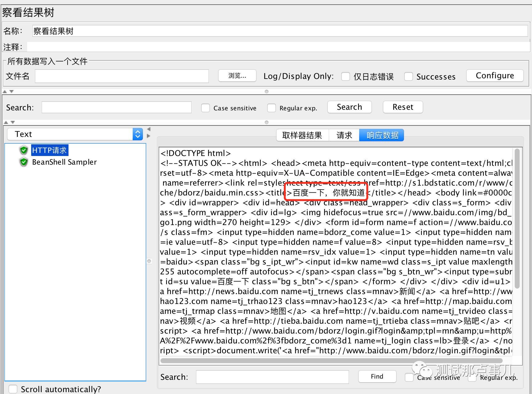This screenshot has height=394, width=532.
Task: Focus the 名称 input field
Action: coord(280,31)
